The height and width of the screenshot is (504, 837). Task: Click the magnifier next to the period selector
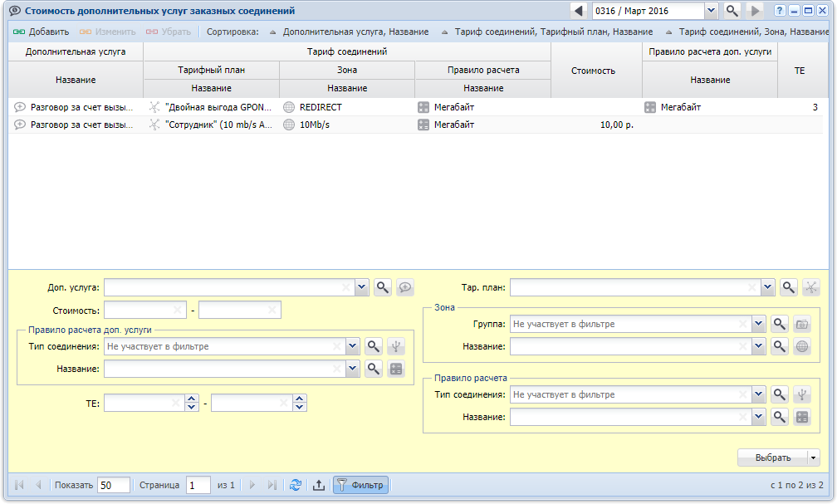(732, 11)
